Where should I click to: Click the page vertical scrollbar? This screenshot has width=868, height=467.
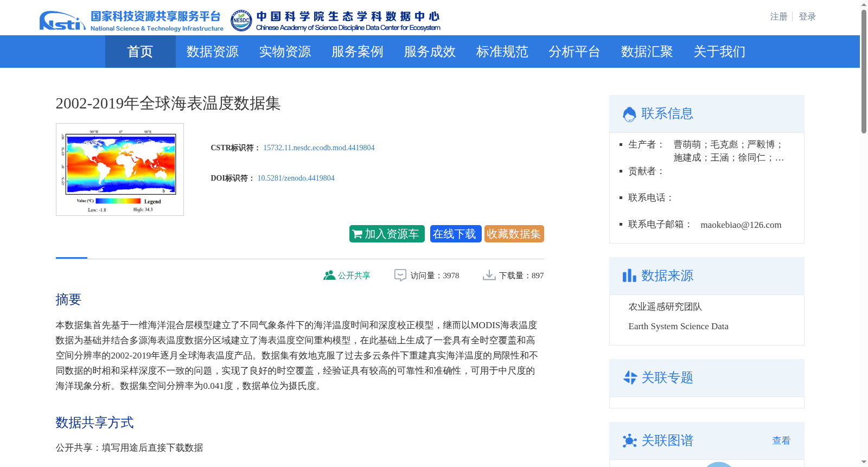tap(864, 71)
